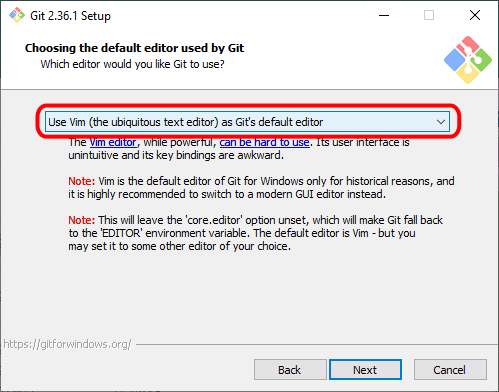Click the 'Git 2.36.1 Setup' window title
This screenshot has width=499, height=392.
click(70, 16)
